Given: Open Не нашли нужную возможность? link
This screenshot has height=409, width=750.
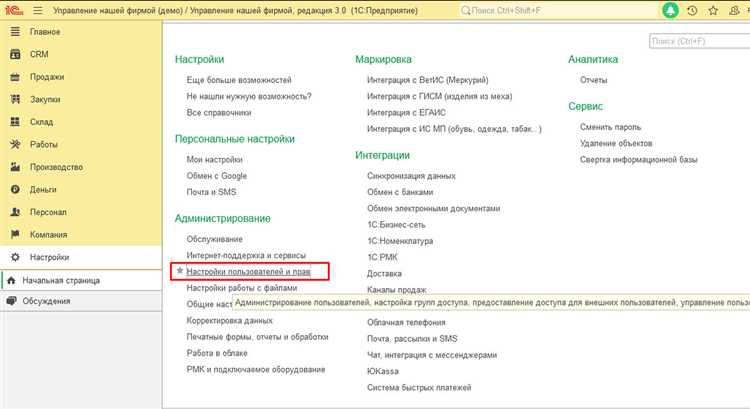Looking at the screenshot, I should [x=249, y=96].
